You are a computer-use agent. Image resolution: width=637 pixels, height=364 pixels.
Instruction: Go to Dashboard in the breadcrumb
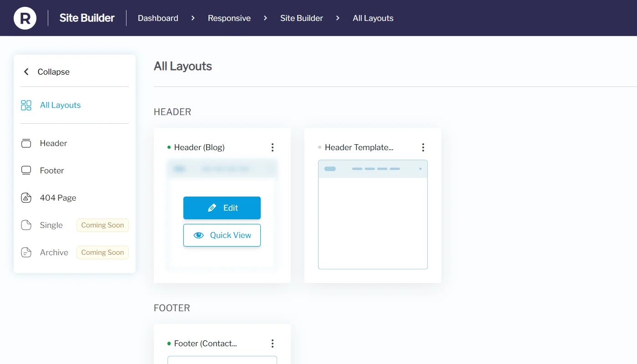click(158, 18)
